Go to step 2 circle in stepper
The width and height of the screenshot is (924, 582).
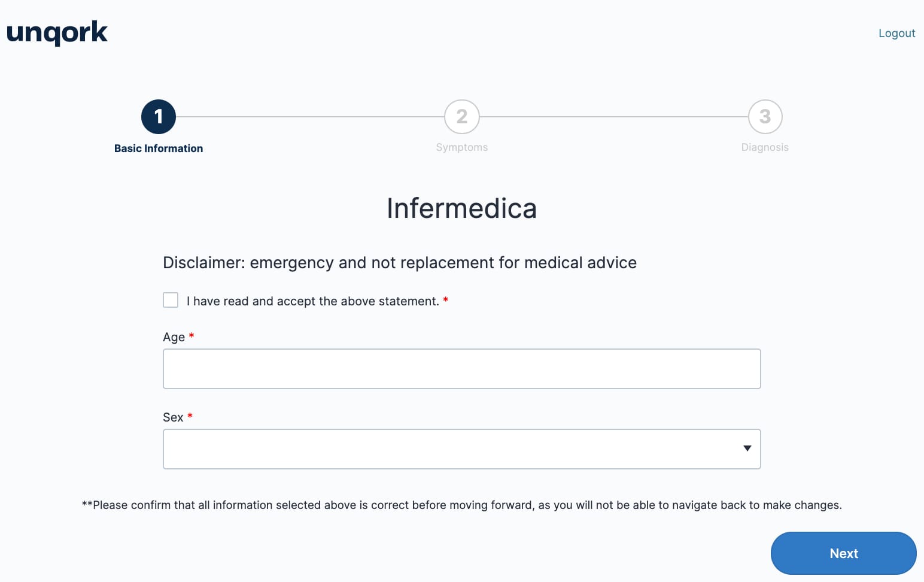462,117
